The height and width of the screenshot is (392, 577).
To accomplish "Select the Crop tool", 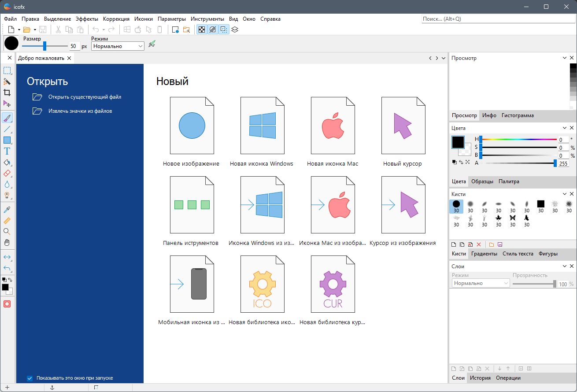I will pos(7,93).
